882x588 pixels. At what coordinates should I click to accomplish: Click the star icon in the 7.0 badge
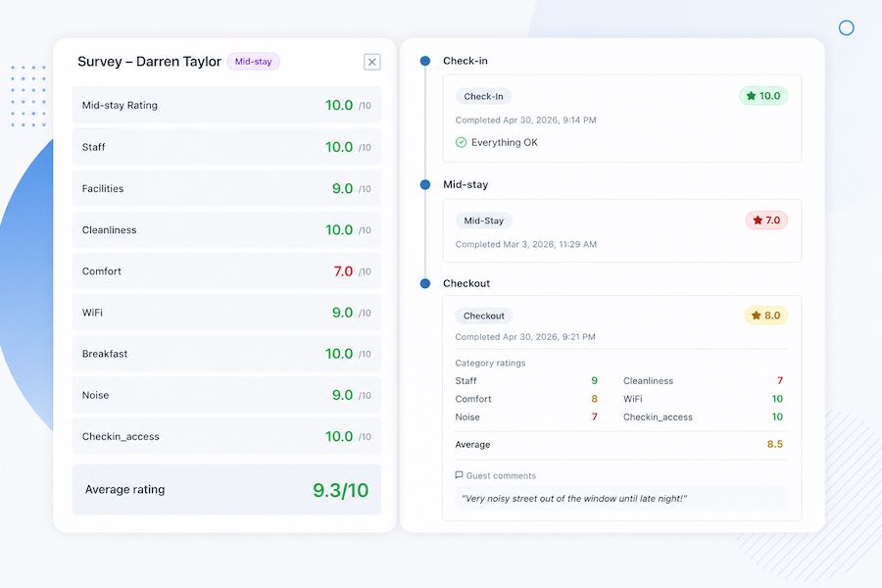[758, 220]
